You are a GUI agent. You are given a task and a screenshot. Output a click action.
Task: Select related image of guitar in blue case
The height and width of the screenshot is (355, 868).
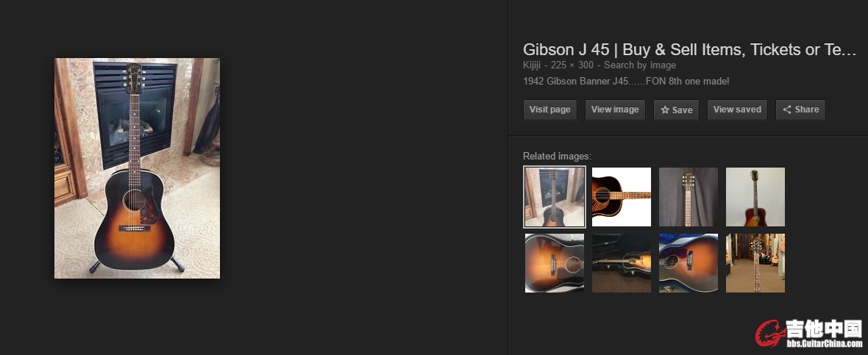688,262
